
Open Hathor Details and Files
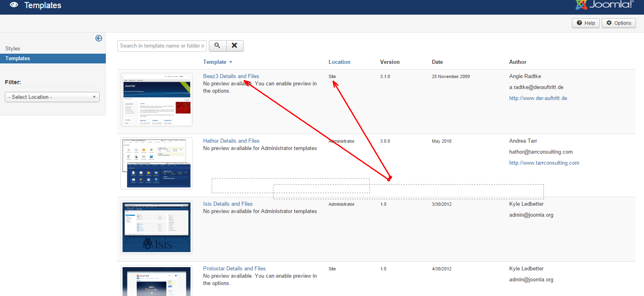pos(231,141)
